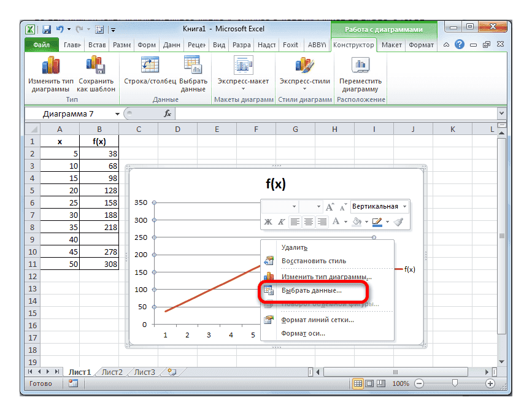The image size is (532, 416).
Task: Switch to the «Макет» ribbon tab
Action: [391, 45]
